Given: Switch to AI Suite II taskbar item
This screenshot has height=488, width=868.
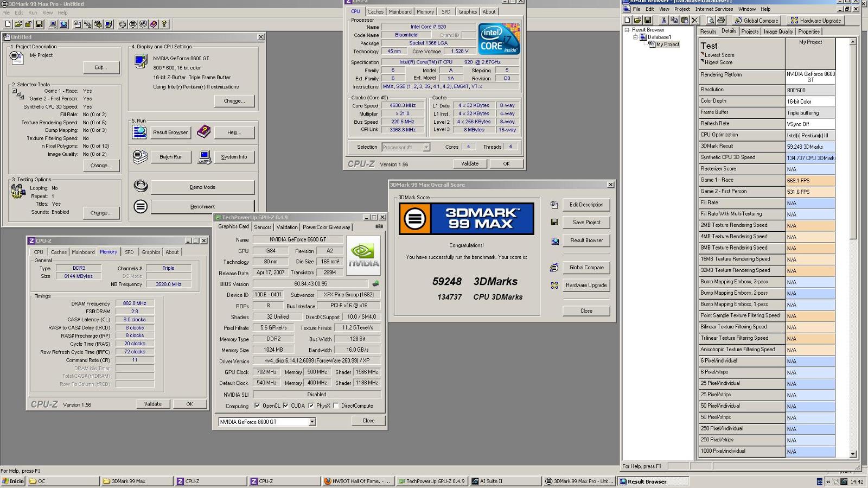Looking at the screenshot, I should pyautogui.click(x=505, y=481).
